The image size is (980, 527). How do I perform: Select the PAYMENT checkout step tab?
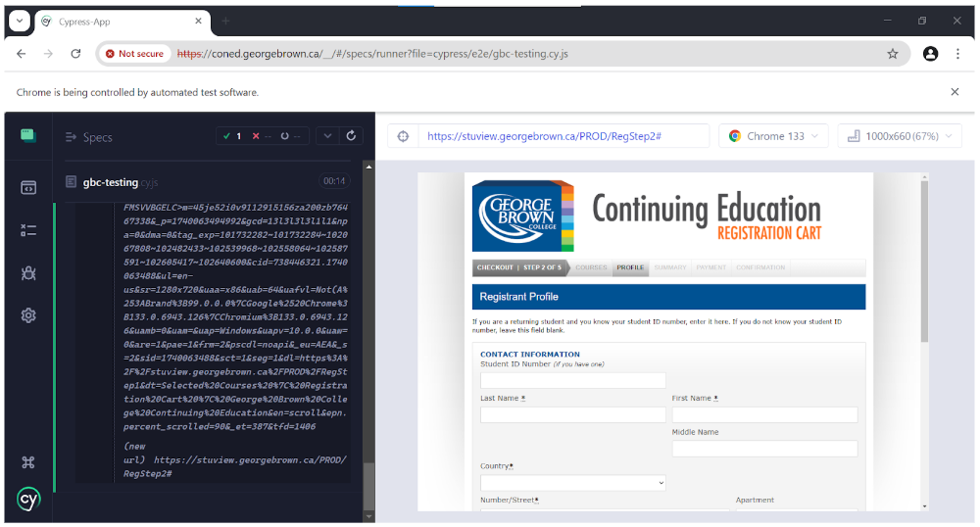(711, 267)
